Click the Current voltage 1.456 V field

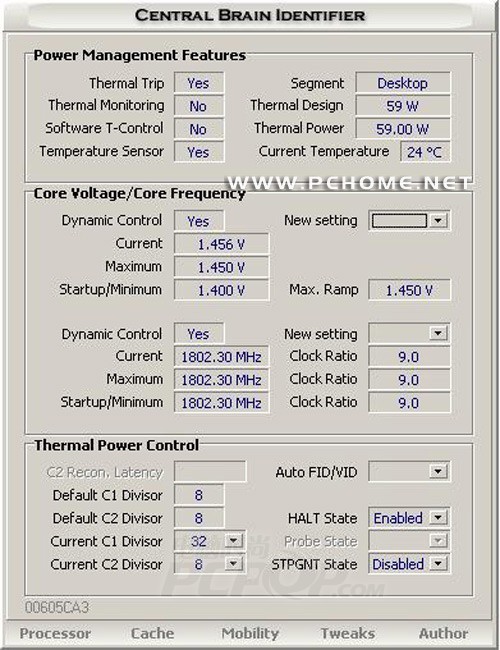point(221,244)
